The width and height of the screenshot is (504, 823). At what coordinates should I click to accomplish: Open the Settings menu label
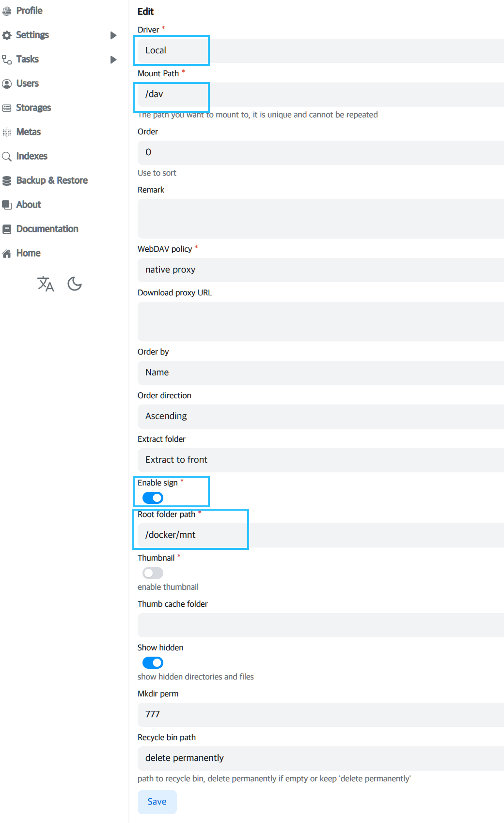(x=32, y=35)
